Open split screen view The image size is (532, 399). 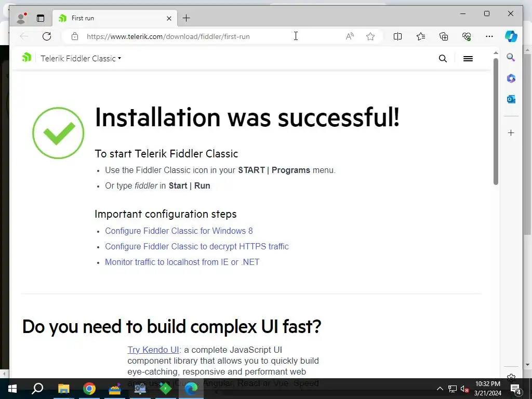point(397,36)
